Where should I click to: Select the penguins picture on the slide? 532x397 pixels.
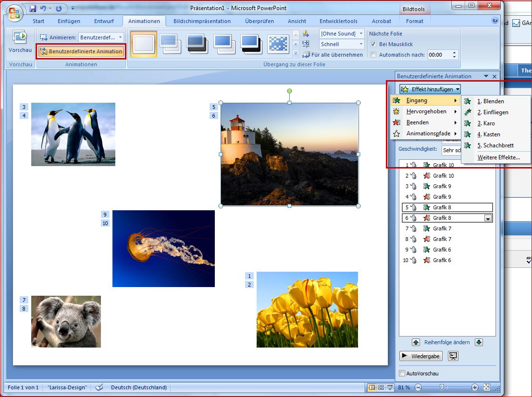click(73, 134)
